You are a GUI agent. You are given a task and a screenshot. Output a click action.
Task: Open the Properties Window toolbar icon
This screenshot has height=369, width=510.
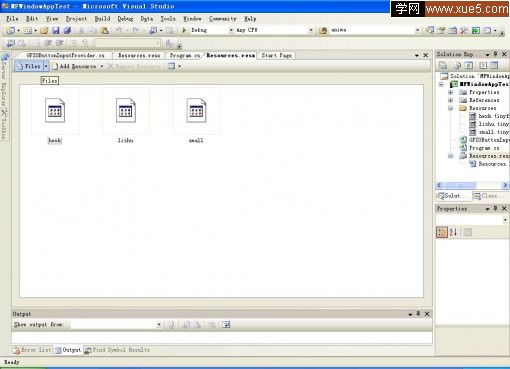click(441, 30)
